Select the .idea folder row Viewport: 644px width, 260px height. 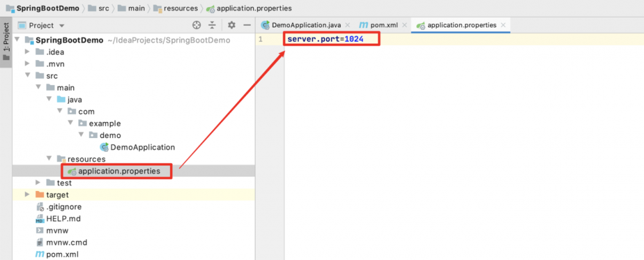tap(134, 52)
